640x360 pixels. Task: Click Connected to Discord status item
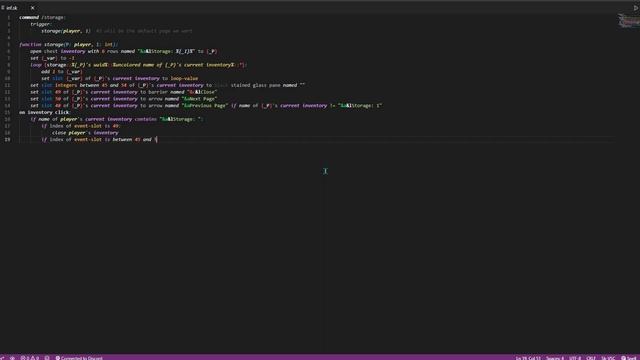pyautogui.click(x=79, y=358)
